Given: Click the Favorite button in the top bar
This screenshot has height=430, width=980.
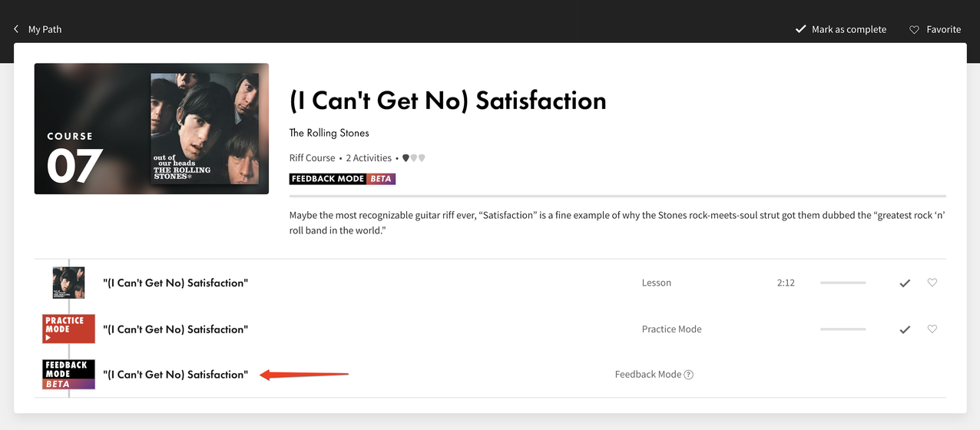Looking at the screenshot, I should (x=935, y=29).
